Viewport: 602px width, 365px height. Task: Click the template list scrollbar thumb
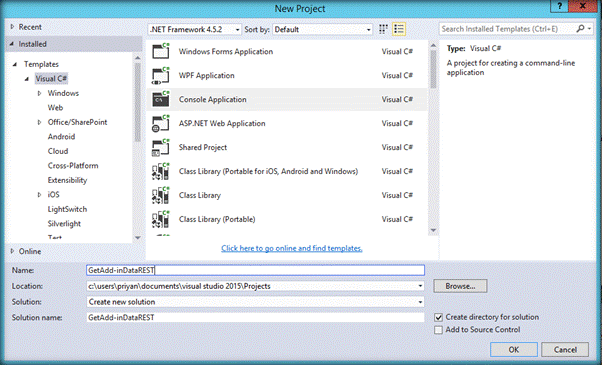[x=433, y=69]
